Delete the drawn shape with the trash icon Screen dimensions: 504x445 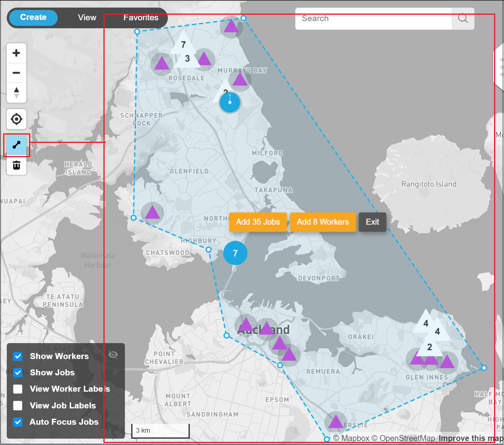coord(16,165)
